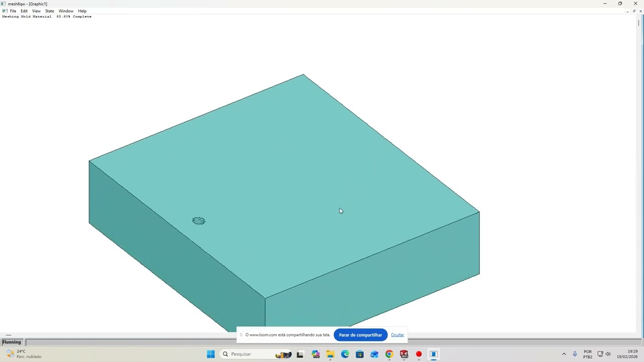Show hidden system tray icons

(x=564, y=354)
